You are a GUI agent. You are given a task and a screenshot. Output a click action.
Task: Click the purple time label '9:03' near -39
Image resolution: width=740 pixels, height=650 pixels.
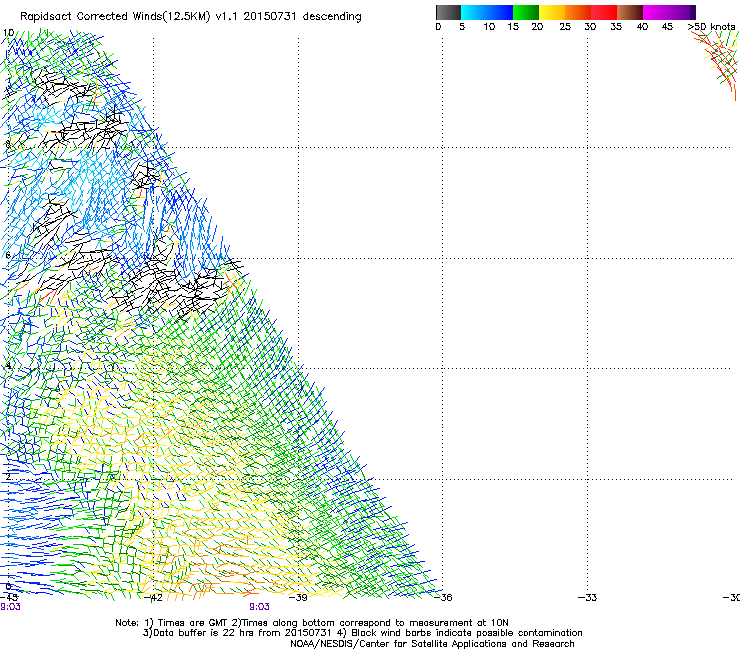click(x=260, y=607)
